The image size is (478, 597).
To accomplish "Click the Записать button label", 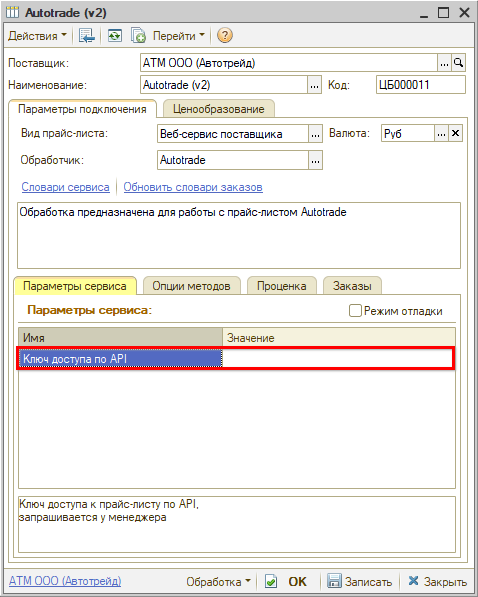I will 368,582.
